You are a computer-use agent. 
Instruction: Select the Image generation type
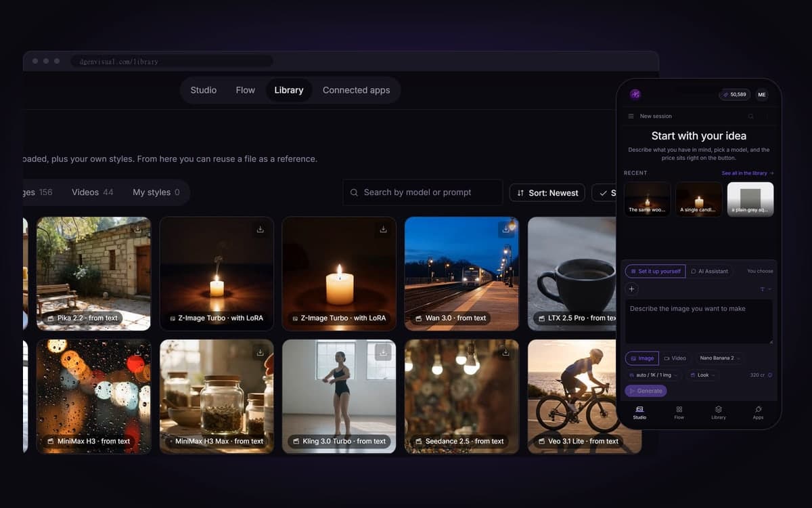click(x=642, y=358)
